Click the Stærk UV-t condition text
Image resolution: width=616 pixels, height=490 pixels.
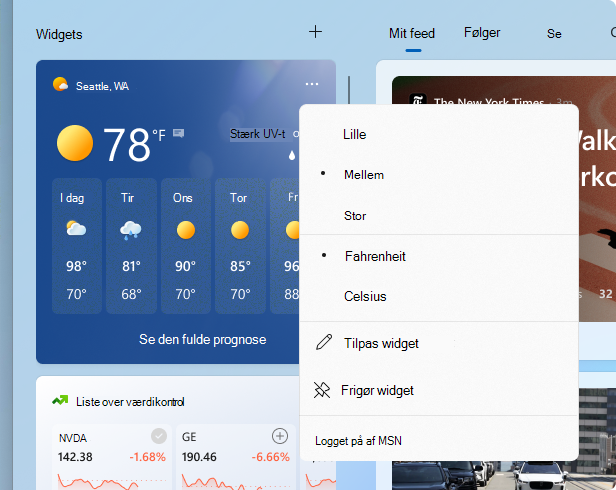click(258, 134)
